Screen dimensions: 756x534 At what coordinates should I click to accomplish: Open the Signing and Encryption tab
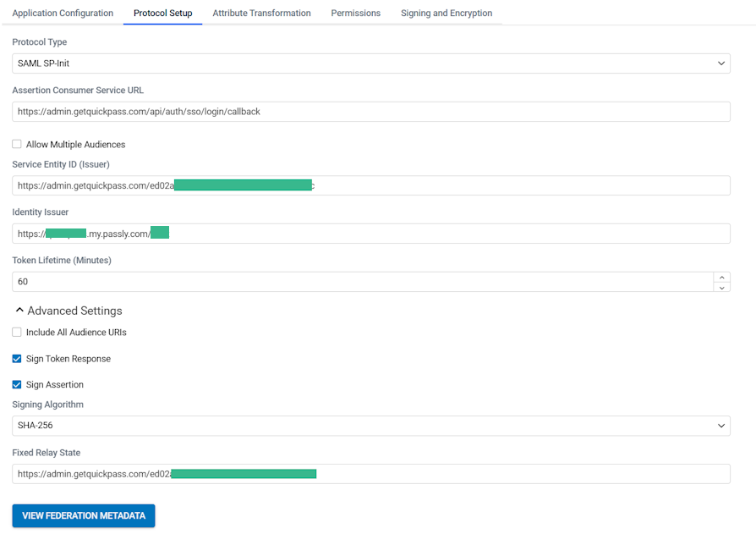click(x=446, y=14)
